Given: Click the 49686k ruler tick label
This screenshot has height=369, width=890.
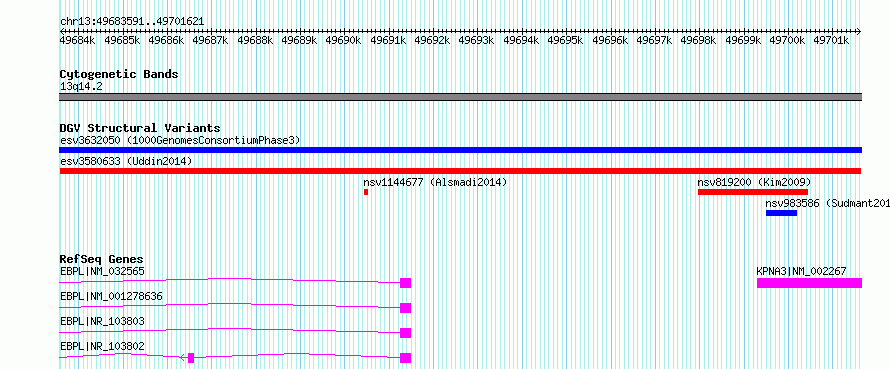Looking at the screenshot, I should [167, 40].
